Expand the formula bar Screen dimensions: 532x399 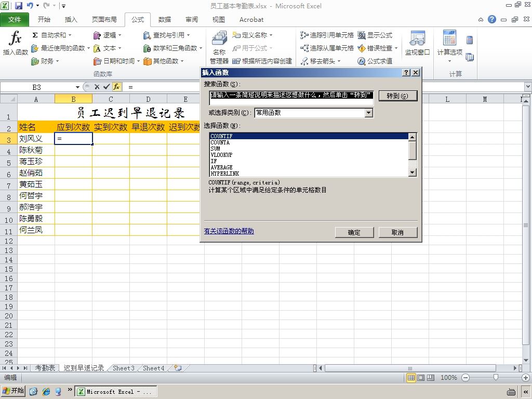tap(528, 87)
